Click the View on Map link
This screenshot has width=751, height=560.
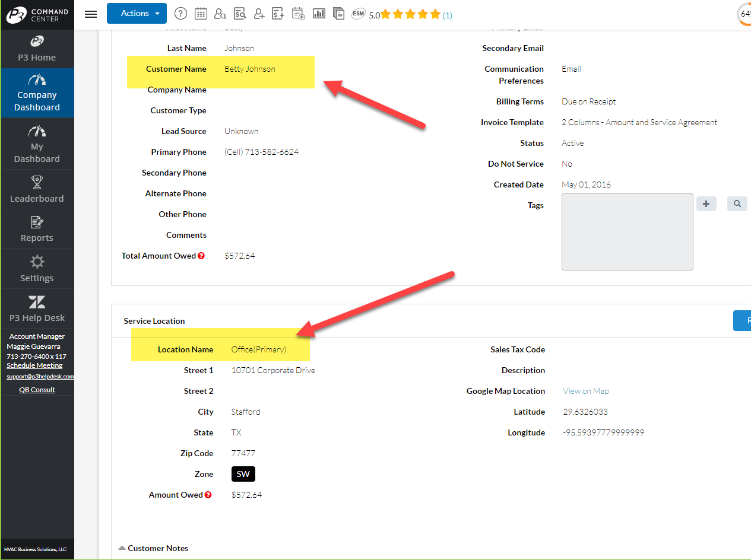click(x=586, y=391)
